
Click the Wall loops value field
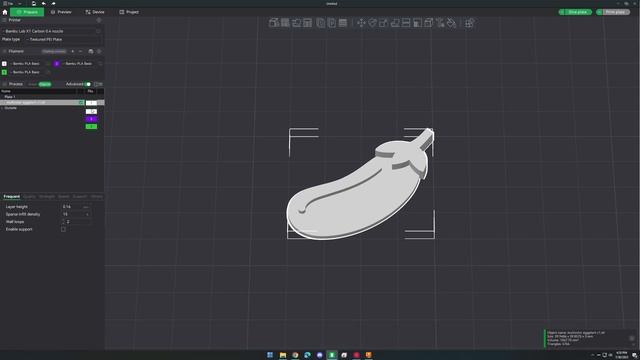point(78,222)
